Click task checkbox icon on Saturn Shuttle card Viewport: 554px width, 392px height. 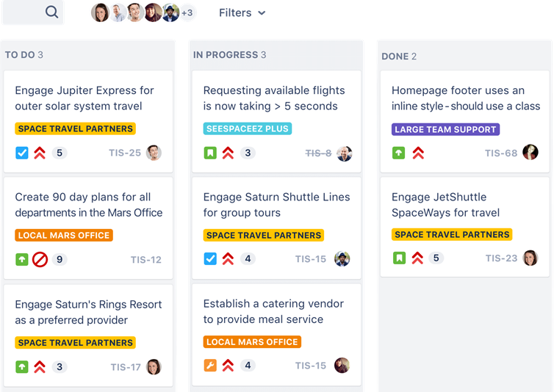tap(210, 259)
